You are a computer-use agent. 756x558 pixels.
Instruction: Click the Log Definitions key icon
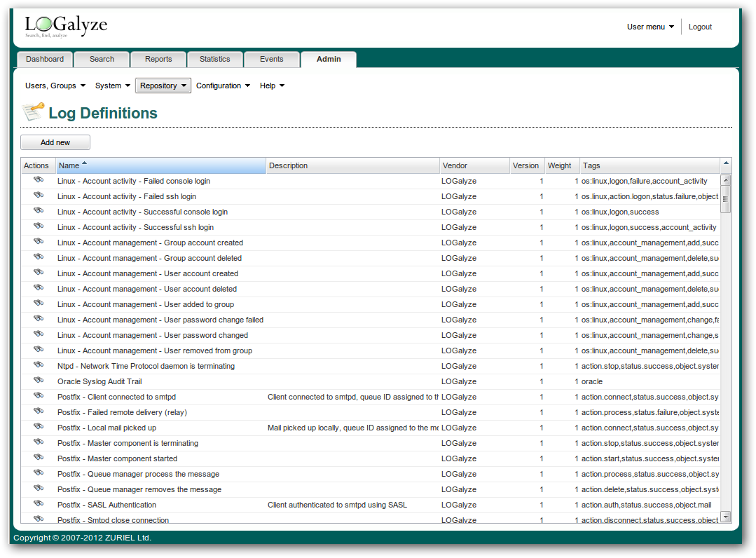pos(33,111)
